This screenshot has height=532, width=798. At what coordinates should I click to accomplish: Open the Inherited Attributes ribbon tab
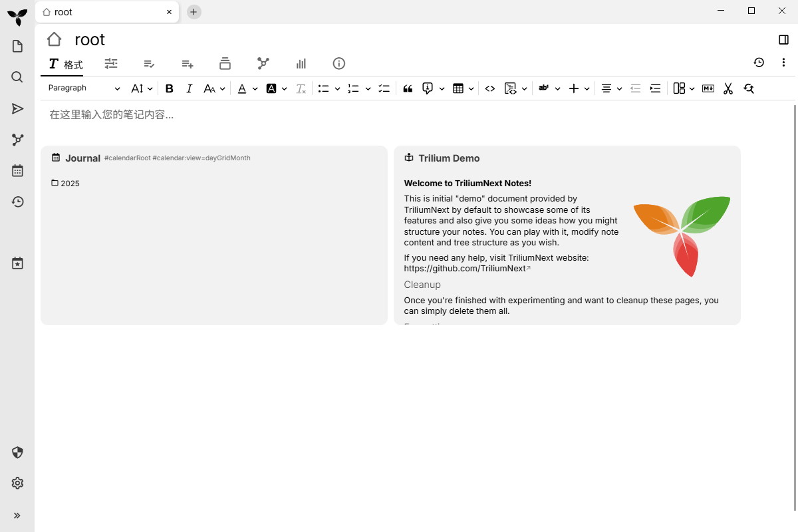[188, 64]
